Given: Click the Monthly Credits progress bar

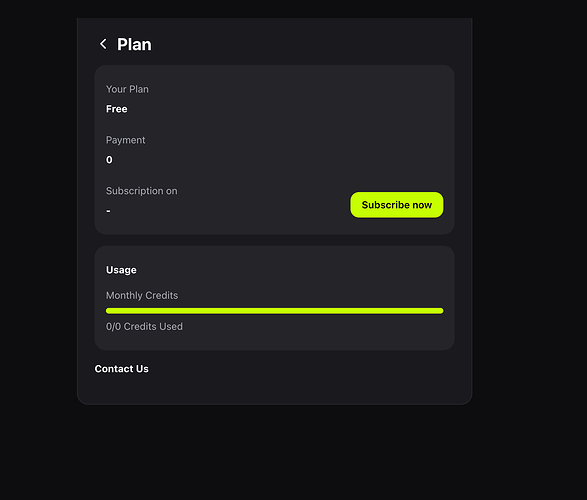Looking at the screenshot, I should click(274, 311).
